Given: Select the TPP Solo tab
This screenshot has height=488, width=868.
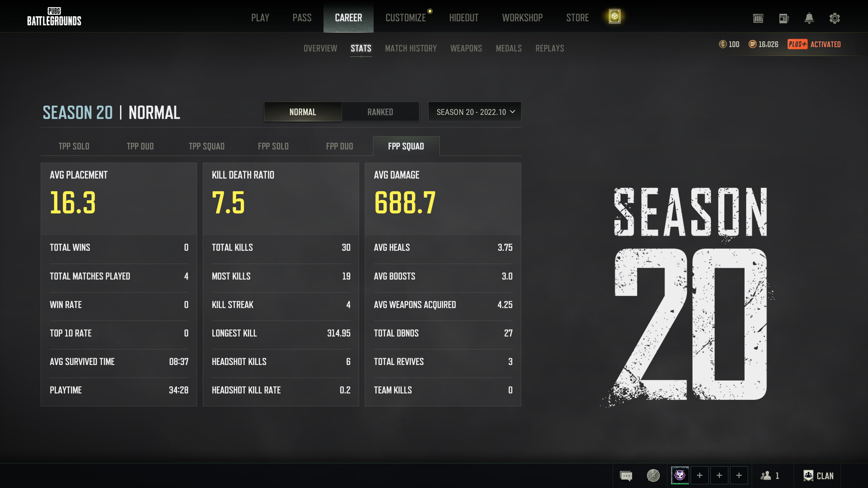Looking at the screenshot, I should (x=74, y=146).
